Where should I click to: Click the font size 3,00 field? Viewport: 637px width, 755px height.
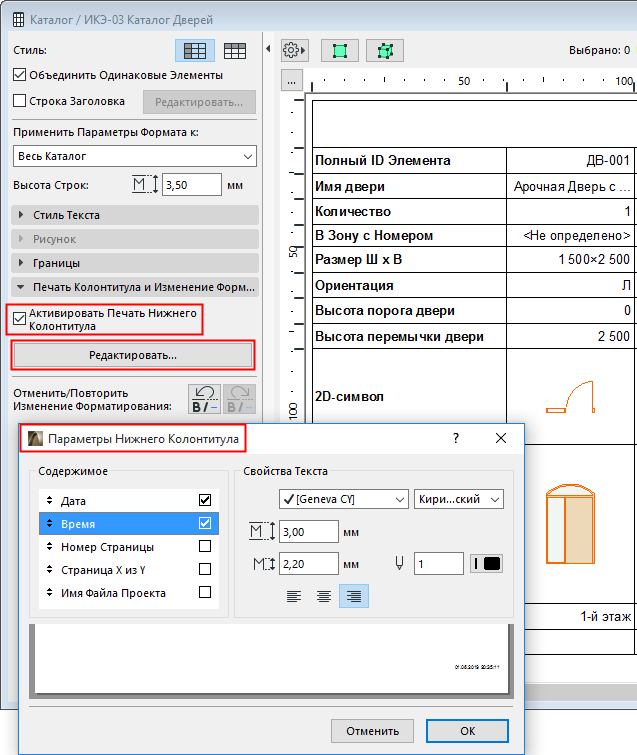(309, 532)
